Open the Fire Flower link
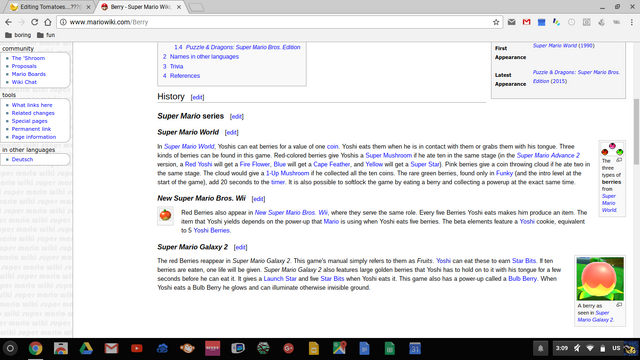Screen dimensions: 640x360 click(255, 164)
